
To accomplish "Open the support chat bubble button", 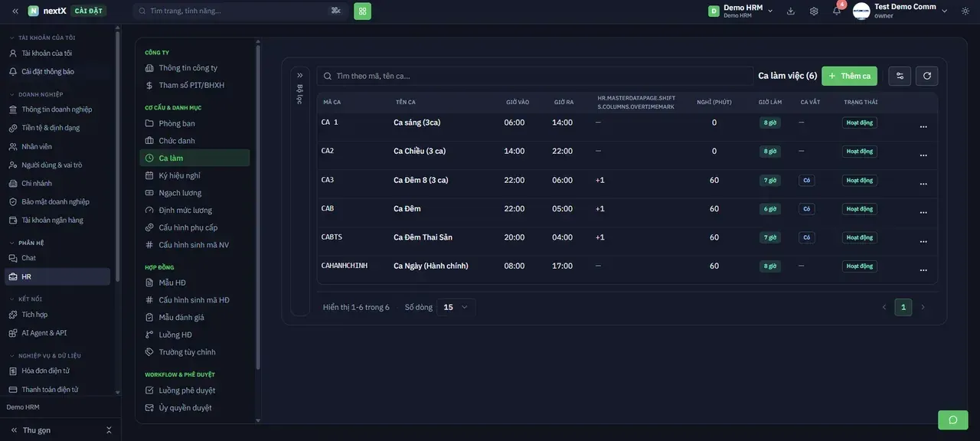I will tap(953, 420).
